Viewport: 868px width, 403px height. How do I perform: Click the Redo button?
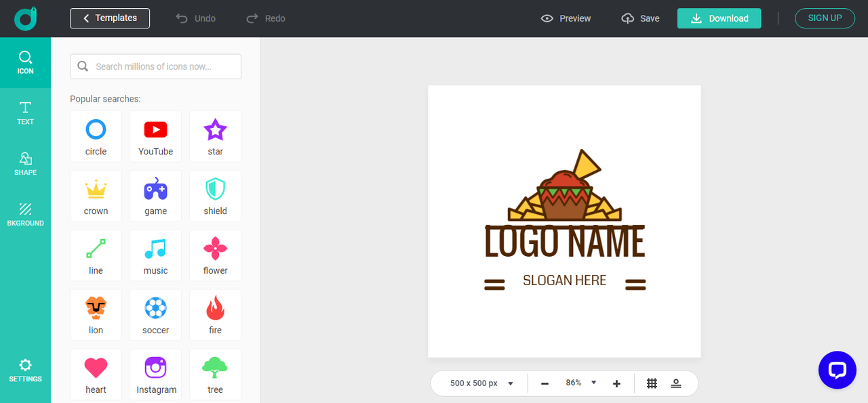coord(266,18)
